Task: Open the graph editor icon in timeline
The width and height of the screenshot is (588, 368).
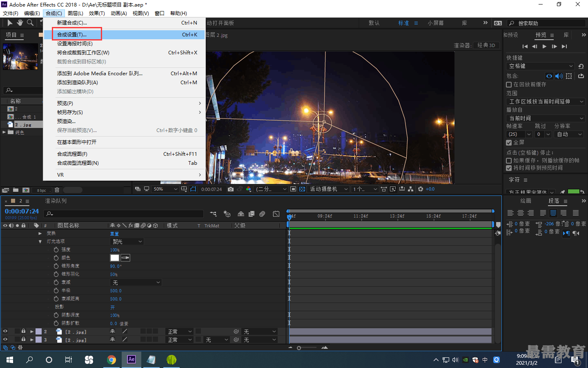Action: click(276, 214)
